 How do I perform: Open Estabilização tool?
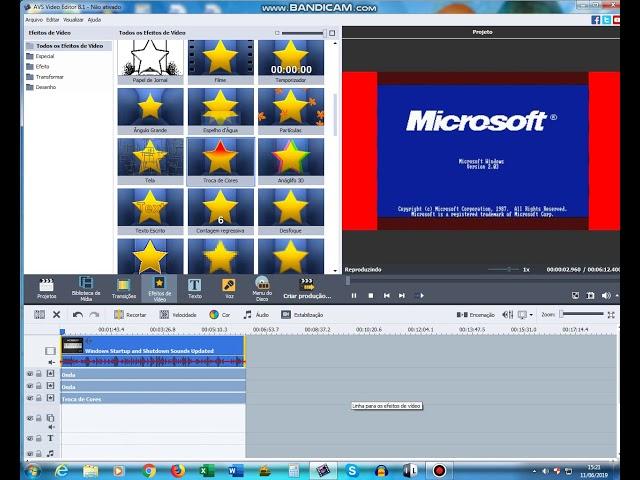[302, 315]
